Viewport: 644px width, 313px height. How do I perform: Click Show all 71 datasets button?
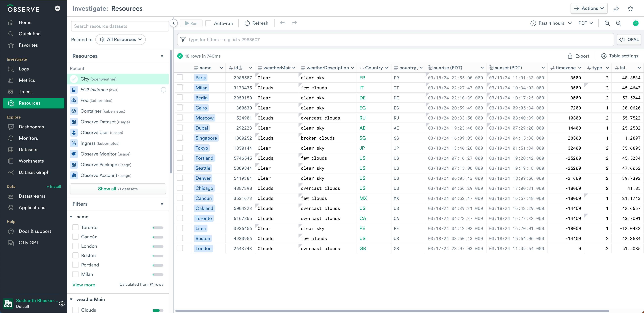tap(118, 189)
